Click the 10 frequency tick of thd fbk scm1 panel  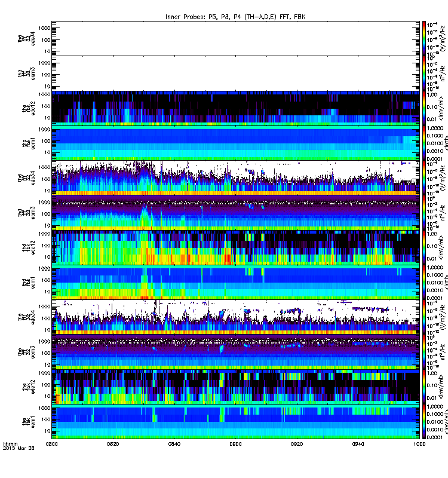[x=47, y=292]
